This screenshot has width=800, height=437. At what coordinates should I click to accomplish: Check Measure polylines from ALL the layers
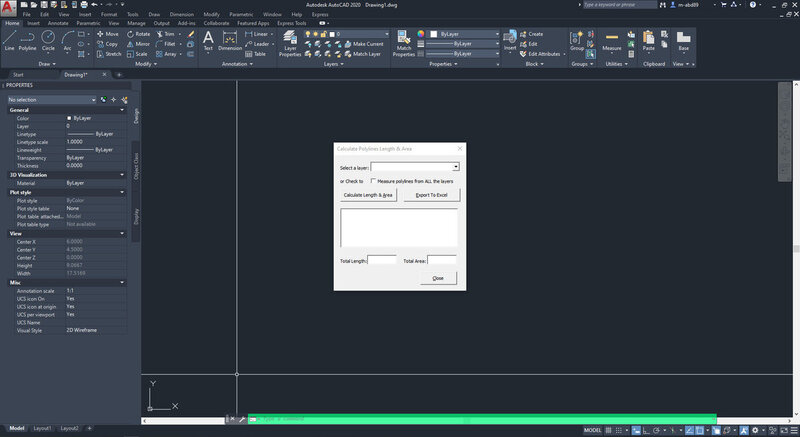pyautogui.click(x=373, y=181)
